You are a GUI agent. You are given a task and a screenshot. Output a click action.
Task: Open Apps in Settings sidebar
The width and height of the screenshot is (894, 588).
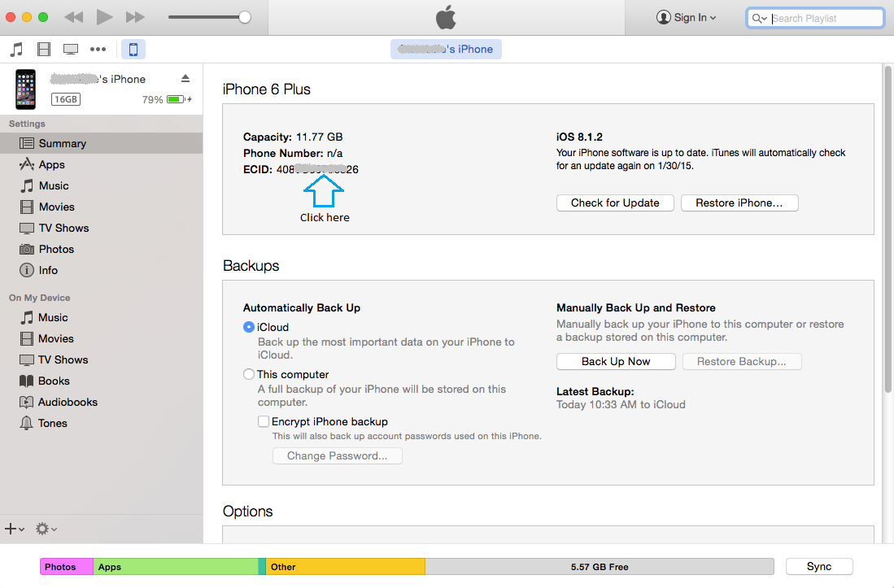(x=102, y=164)
